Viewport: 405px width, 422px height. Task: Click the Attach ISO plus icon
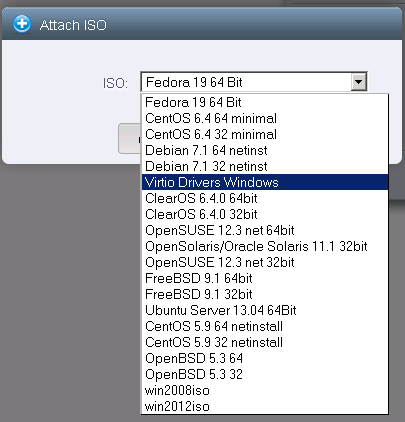22,24
